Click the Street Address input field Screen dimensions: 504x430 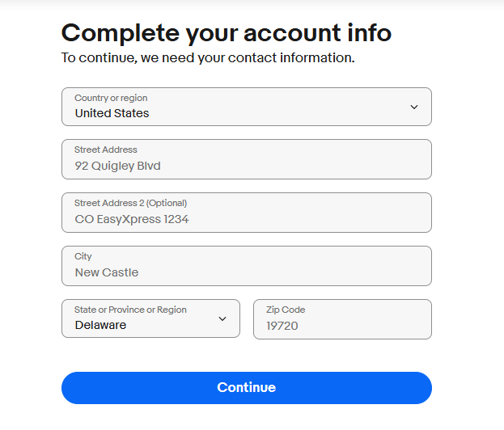[x=246, y=159]
